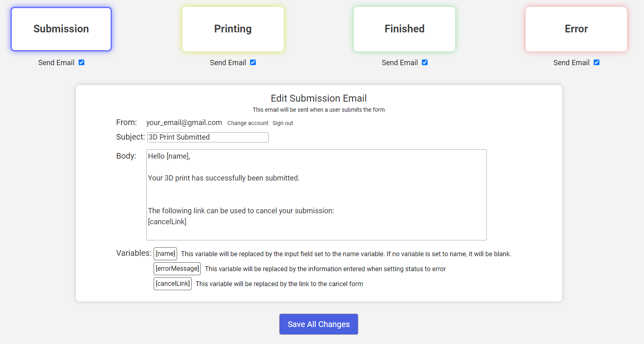Click the your_email@gmail.com sender address

pos(184,123)
